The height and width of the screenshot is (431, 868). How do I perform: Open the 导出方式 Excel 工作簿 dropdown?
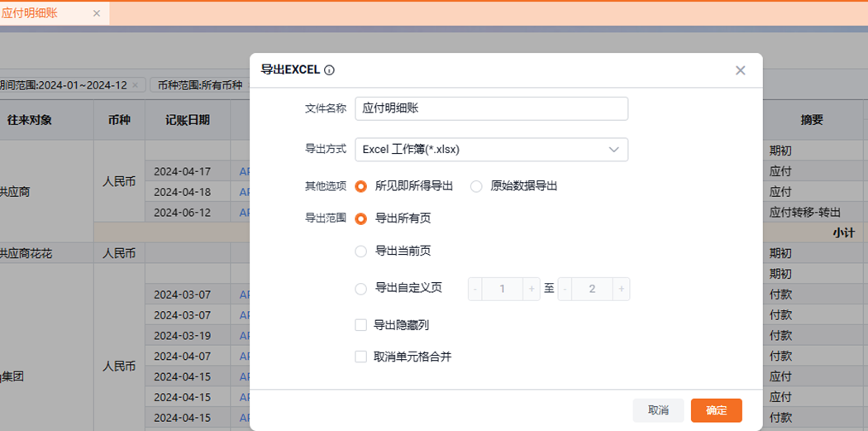[492, 150]
